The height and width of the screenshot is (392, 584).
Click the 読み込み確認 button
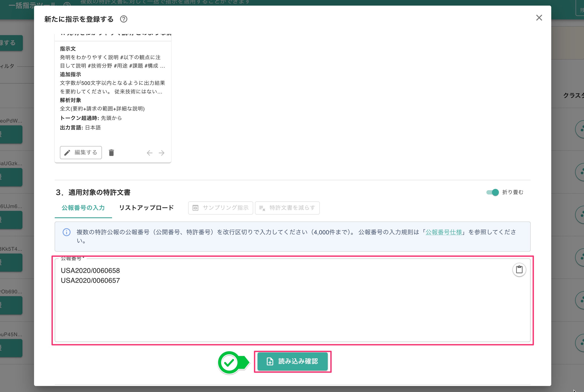pyautogui.click(x=293, y=361)
